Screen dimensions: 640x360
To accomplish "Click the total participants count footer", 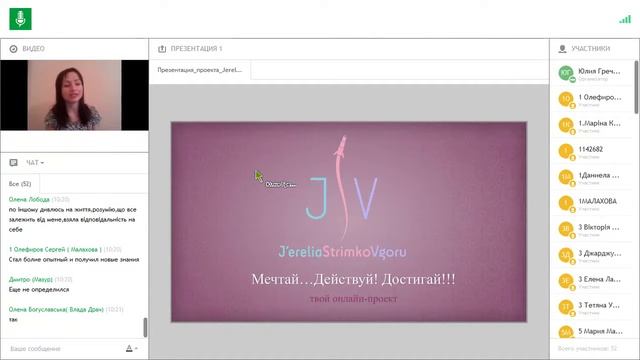I will (x=587, y=349).
